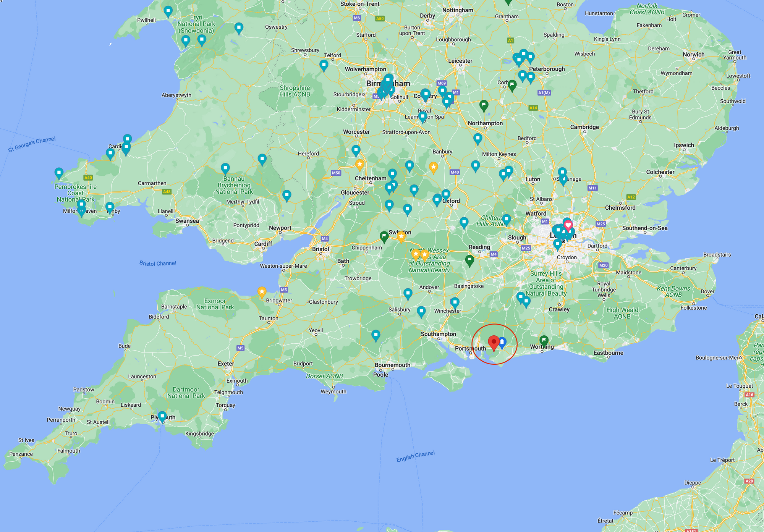Select the teal pin west of Telford
Viewport: 764px width, 532px height.
point(324,65)
